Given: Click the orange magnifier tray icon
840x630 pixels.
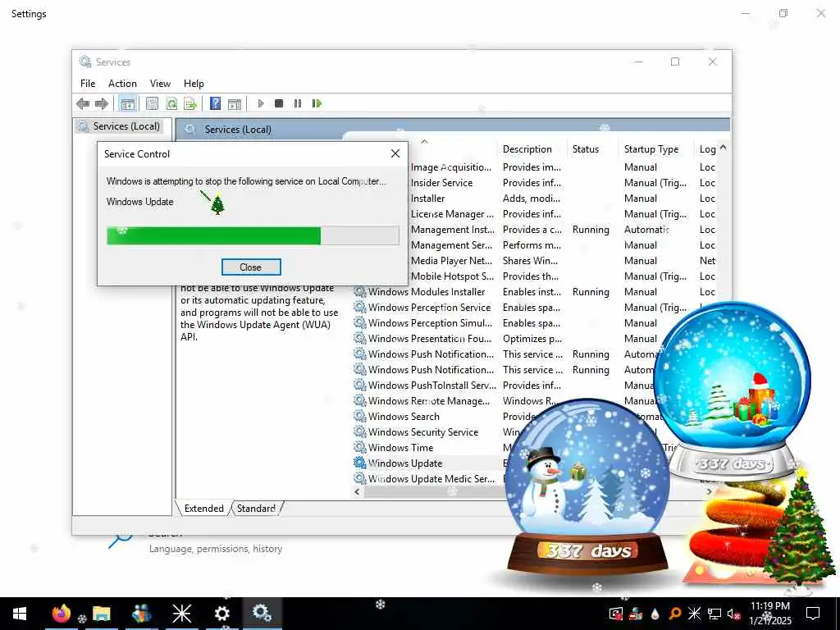Looking at the screenshot, I should 675,614.
